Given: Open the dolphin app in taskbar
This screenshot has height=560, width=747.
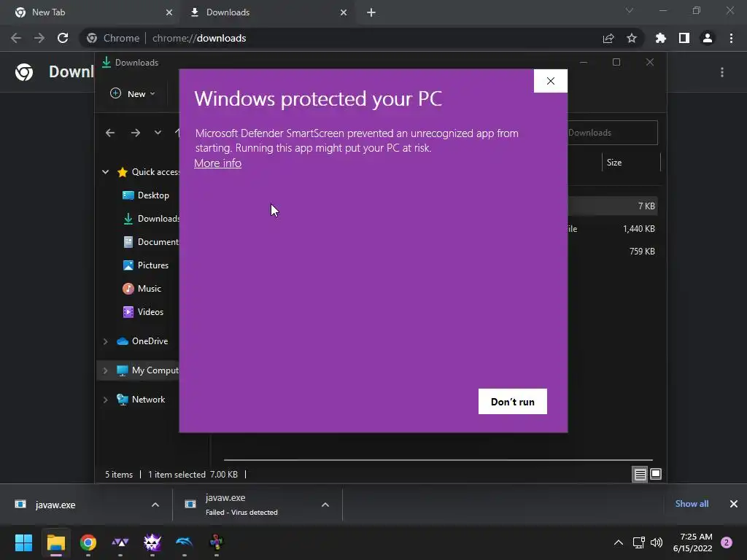Looking at the screenshot, I should coord(185,542).
